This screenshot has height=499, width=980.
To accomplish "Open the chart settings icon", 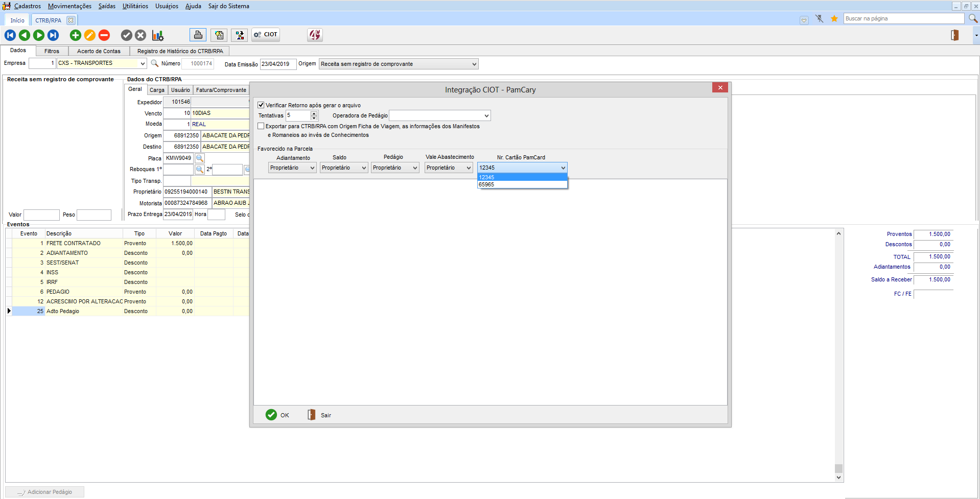I will [157, 35].
